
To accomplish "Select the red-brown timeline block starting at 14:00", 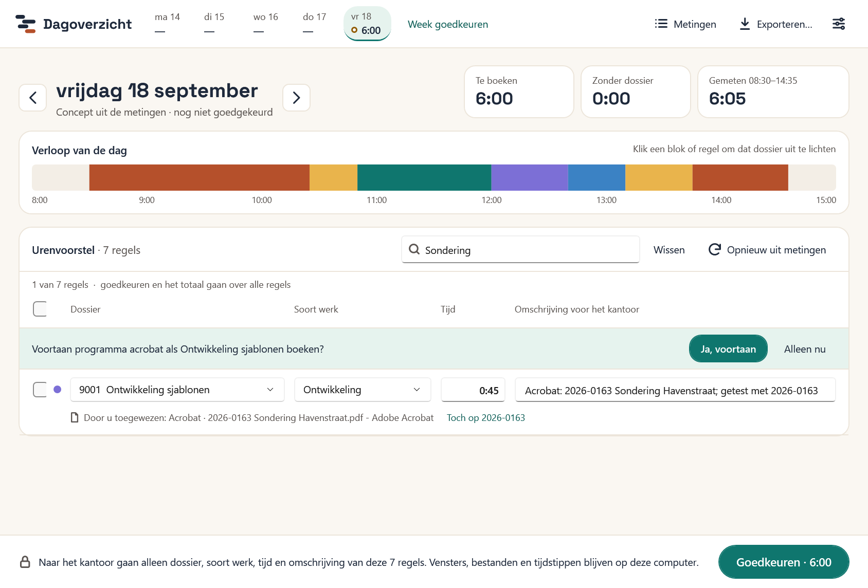I will click(x=740, y=177).
